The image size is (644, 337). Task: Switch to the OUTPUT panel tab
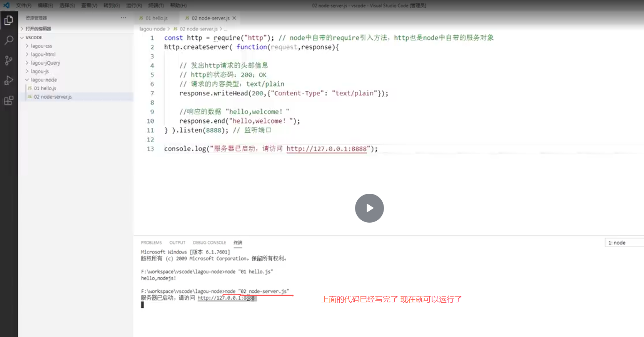coord(177,243)
